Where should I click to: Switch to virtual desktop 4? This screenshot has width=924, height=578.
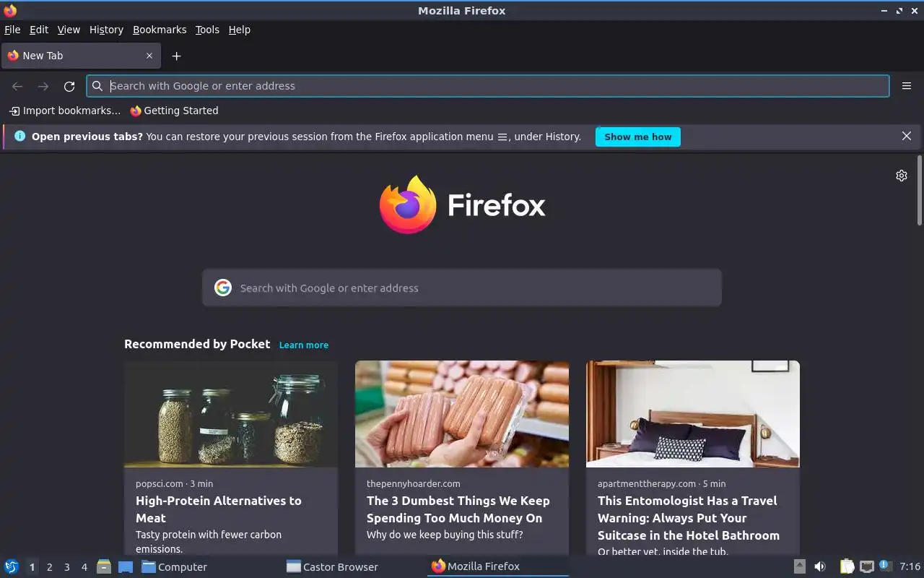point(84,567)
